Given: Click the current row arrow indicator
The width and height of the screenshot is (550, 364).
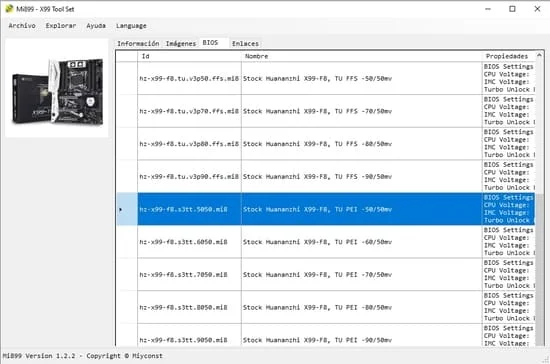Looking at the screenshot, I should click(x=121, y=209).
